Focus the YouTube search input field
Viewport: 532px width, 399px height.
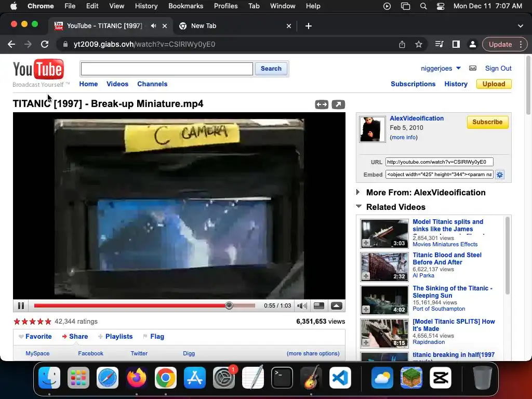pos(167,69)
